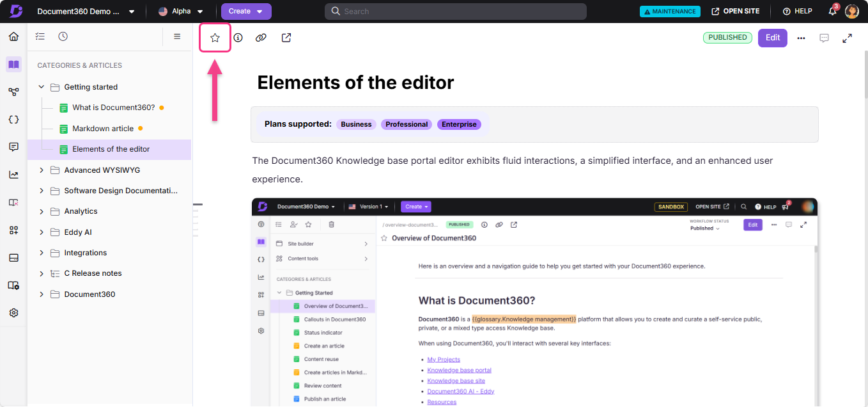Open the more options ellipsis menu

pos(801,38)
